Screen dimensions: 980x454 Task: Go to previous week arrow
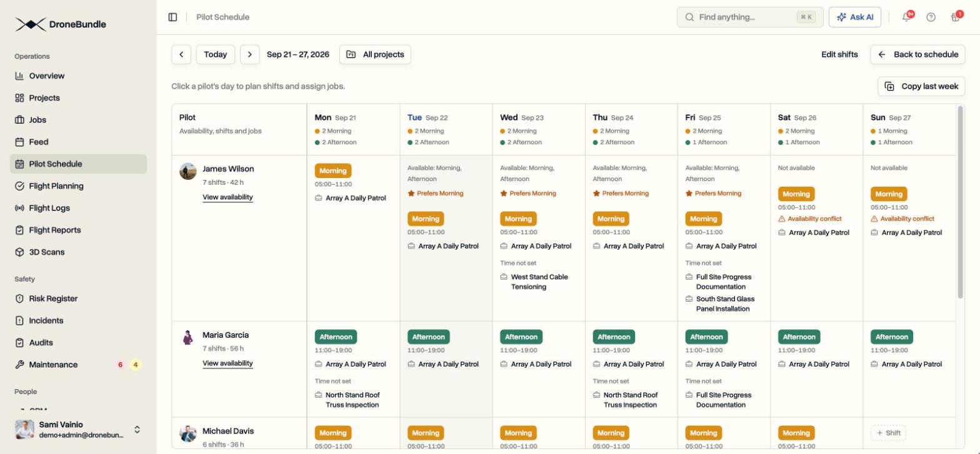(x=181, y=54)
